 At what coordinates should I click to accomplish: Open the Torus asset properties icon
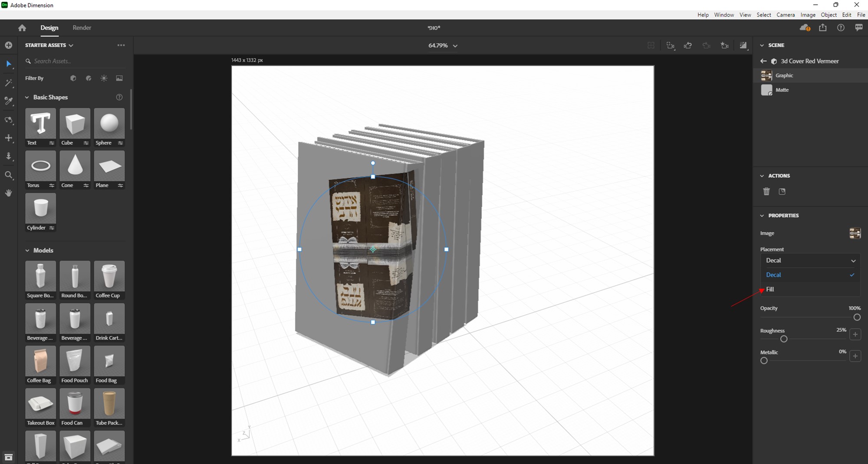pos(52,186)
